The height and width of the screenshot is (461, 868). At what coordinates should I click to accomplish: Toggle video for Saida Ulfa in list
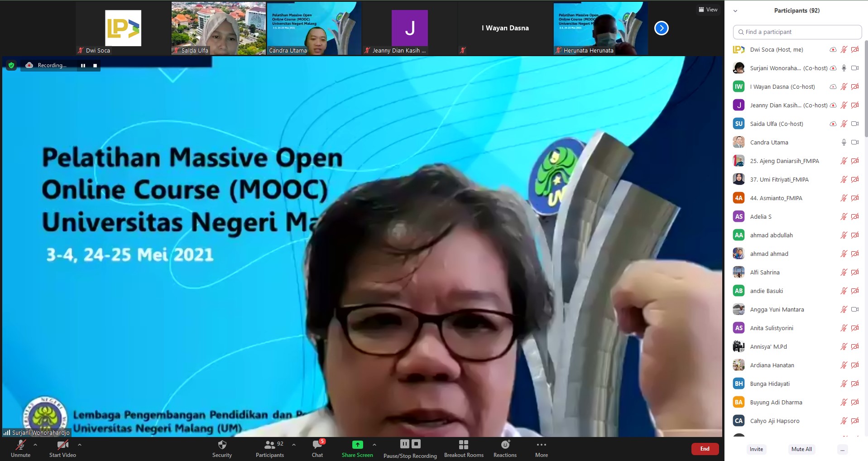coord(855,124)
